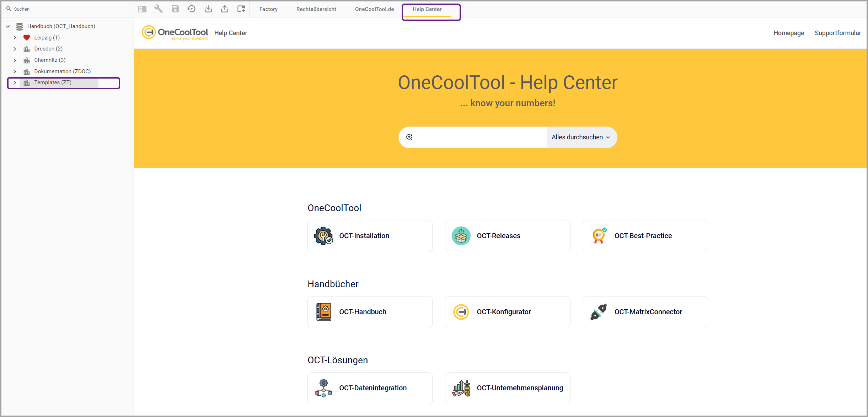Switch to the OneCoolTool.de tab
Viewport: 868px width, 417px height.
374,9
